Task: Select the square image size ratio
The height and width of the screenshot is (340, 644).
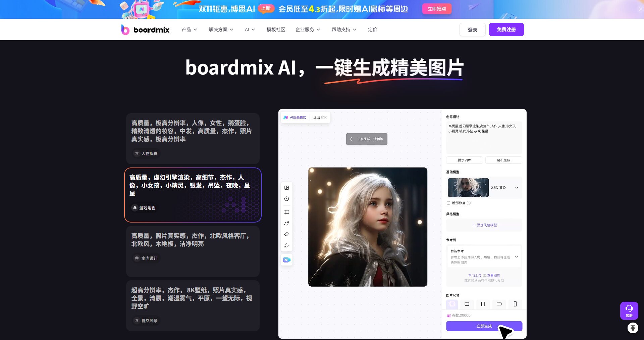Action: click(452, 304)
